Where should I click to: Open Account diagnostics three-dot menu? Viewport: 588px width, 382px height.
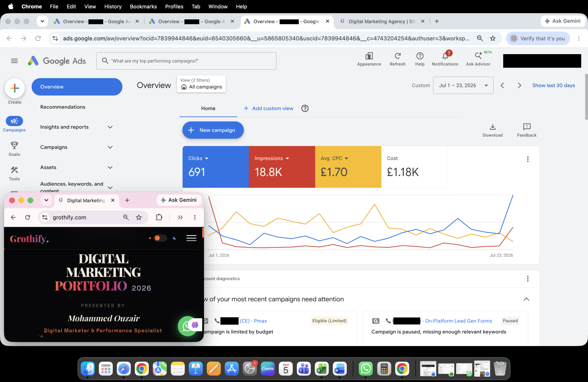527,279
